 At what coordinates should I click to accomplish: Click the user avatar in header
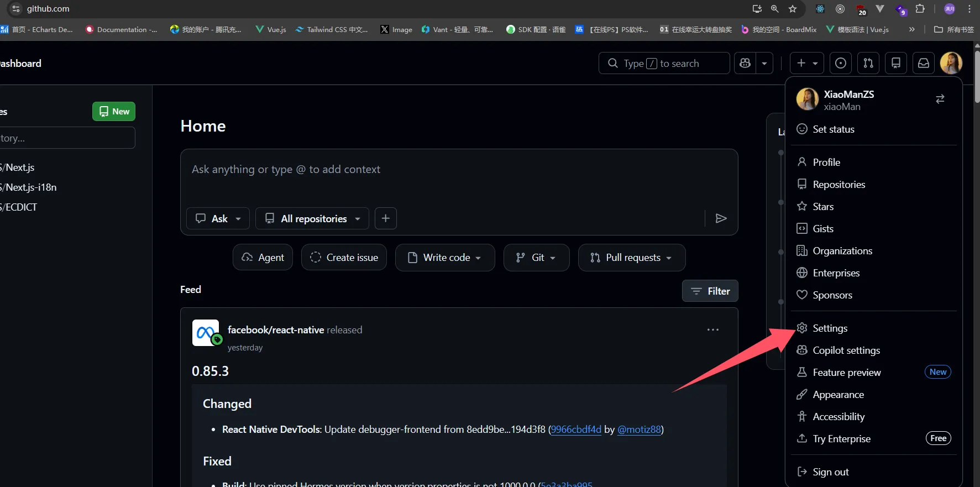click(x=951, y=63)
